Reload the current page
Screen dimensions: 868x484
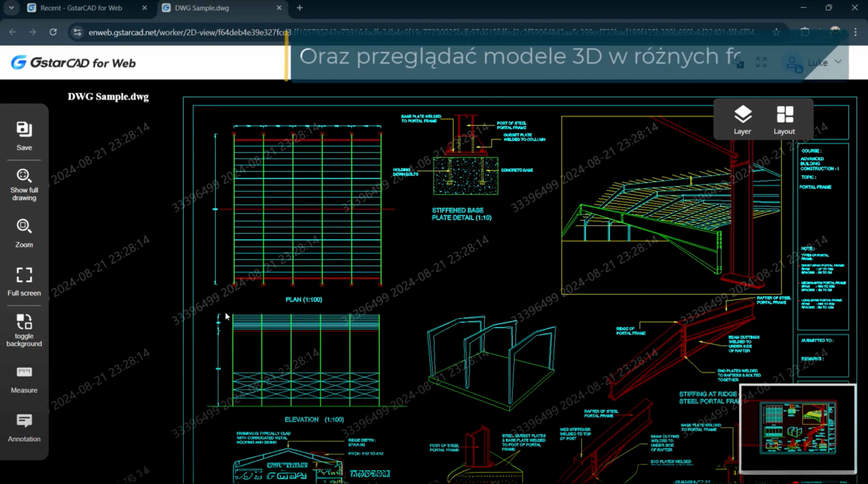(53, 32)
